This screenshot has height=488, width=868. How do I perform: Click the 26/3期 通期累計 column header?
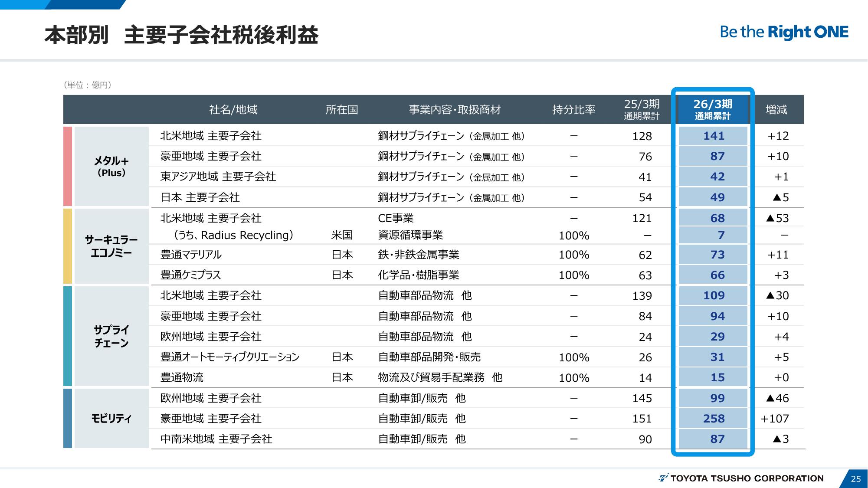713,110
